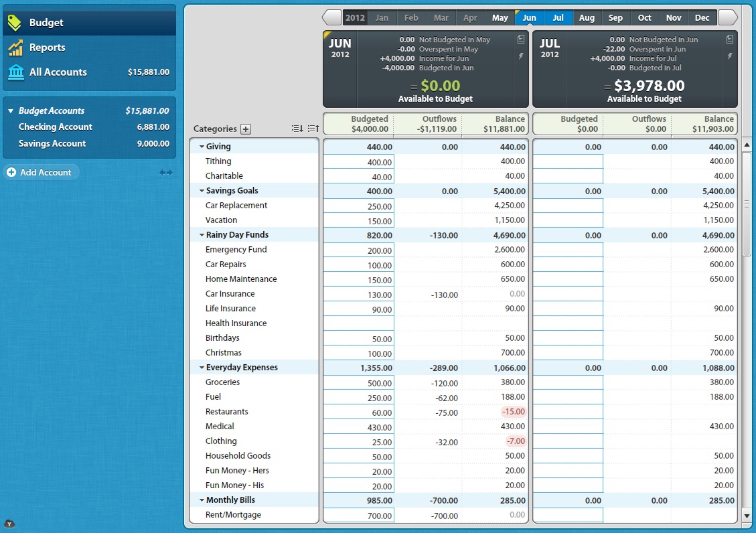Image resolution: width=756 pixels, height=533 pixels.
Task: Open June month note icon
Action: coord(521,40)
